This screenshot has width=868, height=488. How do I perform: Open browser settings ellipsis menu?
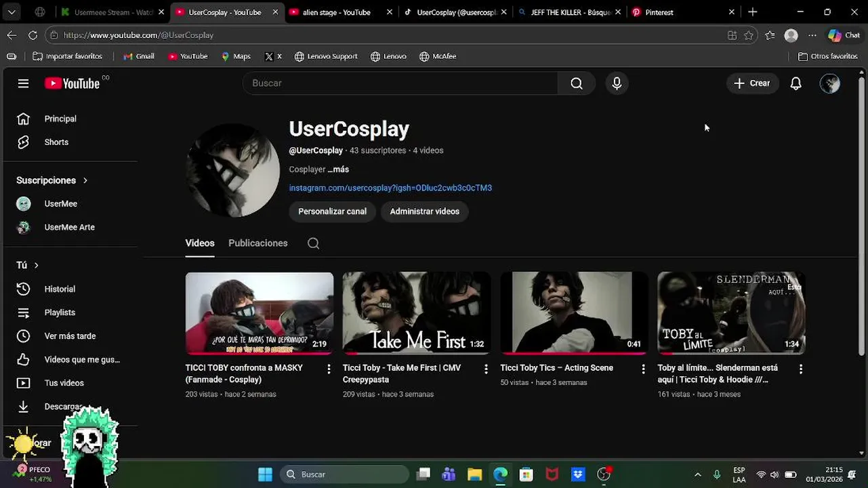(812, 35)
